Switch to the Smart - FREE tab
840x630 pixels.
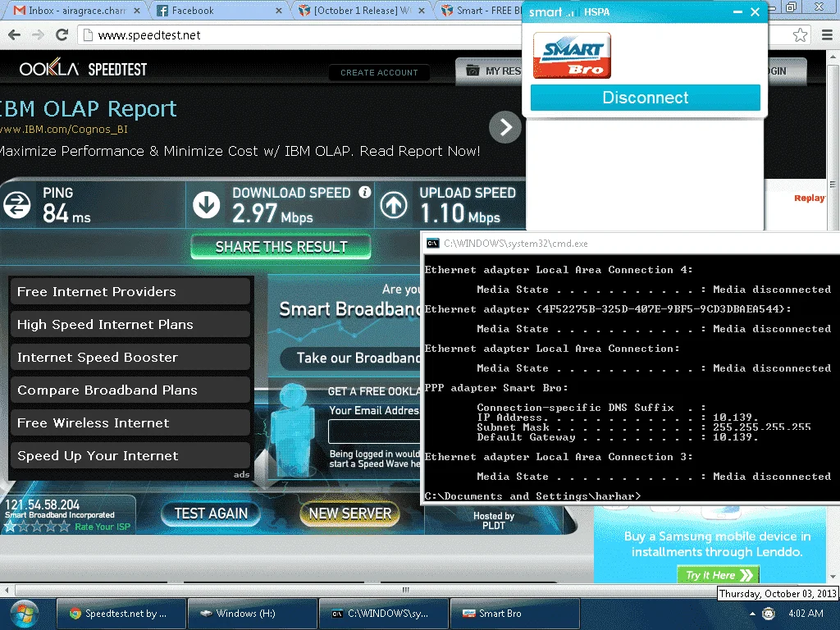(x=480, y=11)
